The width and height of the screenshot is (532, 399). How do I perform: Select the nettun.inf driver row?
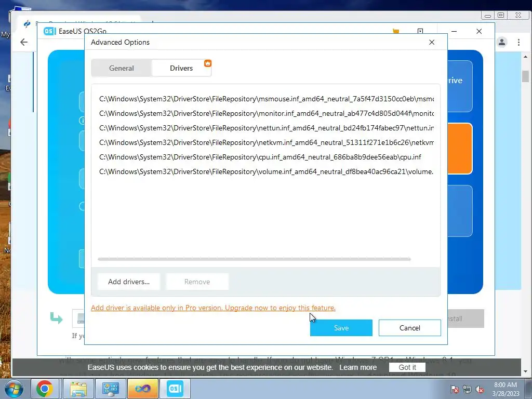pyautogui.click(x=267, y=128)
